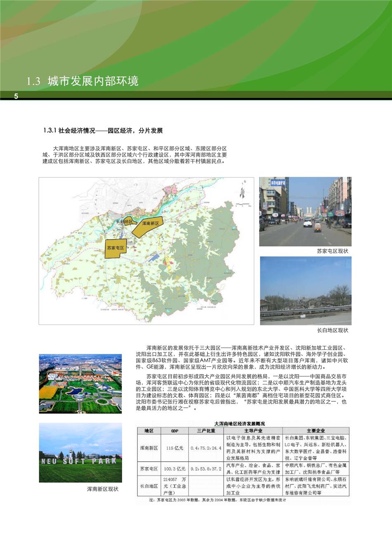Click the industry cell starting '汽车产业、冶金、食品'

point(253,469)
